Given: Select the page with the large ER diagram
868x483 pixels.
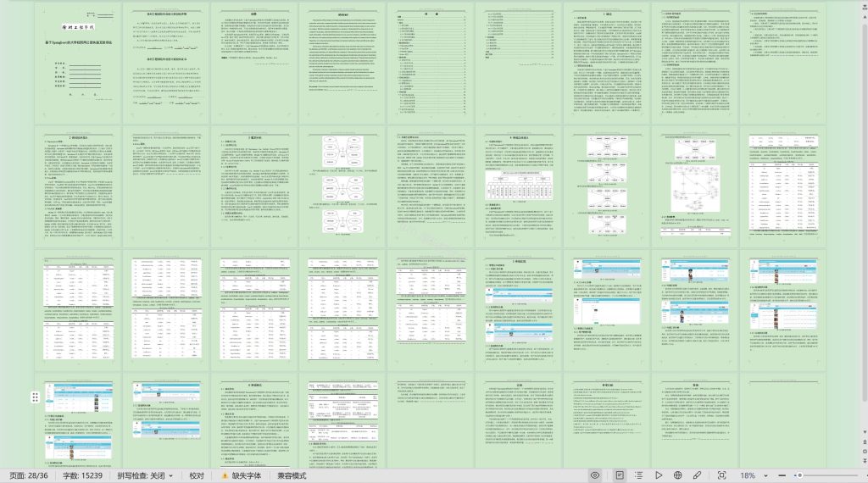Looking at the screenshot, I should (695, 186).
